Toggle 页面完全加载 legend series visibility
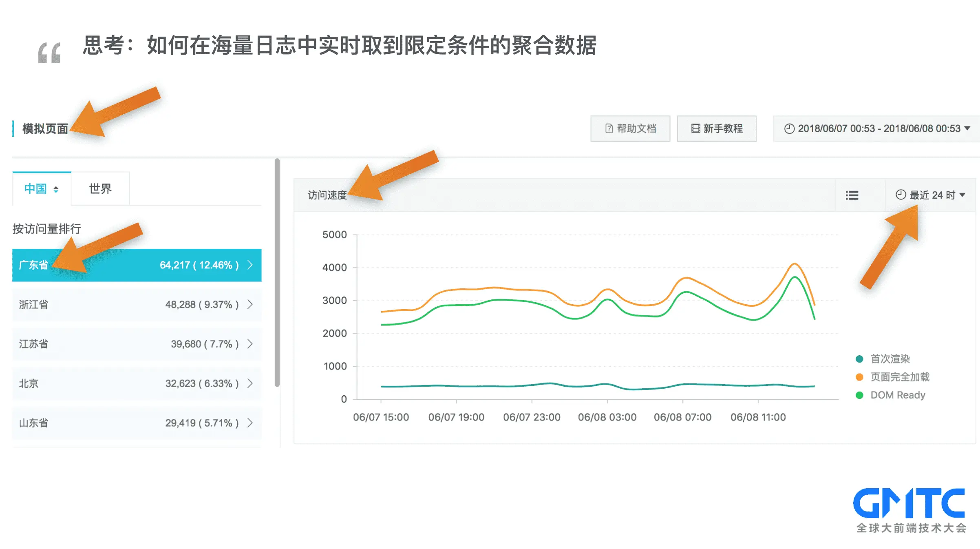 [899, 377]
